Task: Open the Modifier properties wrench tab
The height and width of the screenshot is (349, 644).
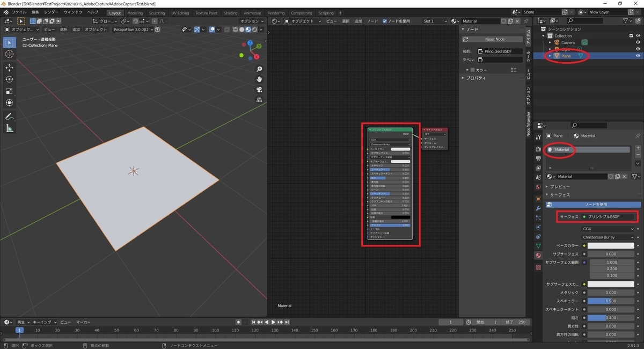Action: (538, 208)
